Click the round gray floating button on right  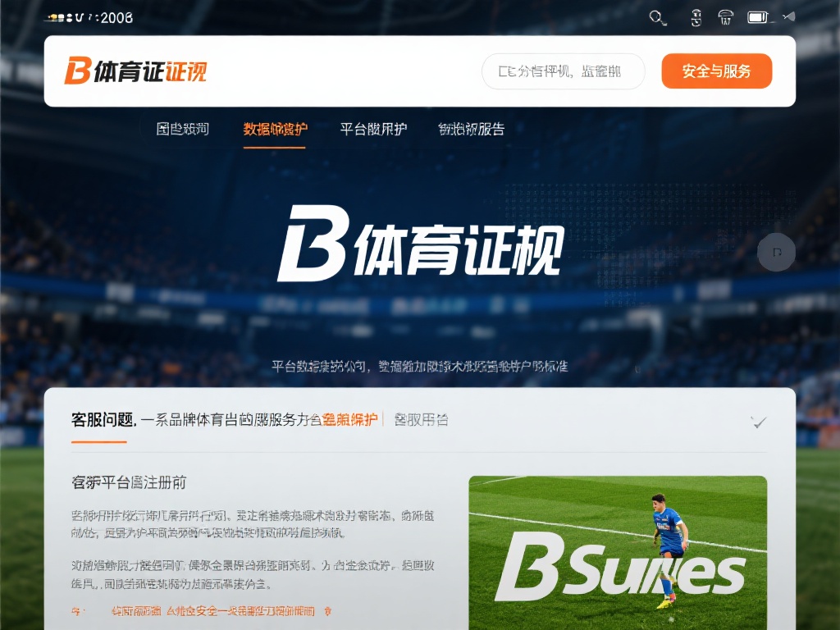(x=776, y=252)
